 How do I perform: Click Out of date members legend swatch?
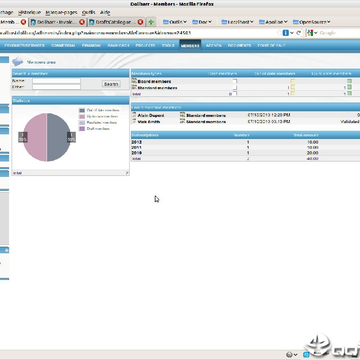point(82,110)
